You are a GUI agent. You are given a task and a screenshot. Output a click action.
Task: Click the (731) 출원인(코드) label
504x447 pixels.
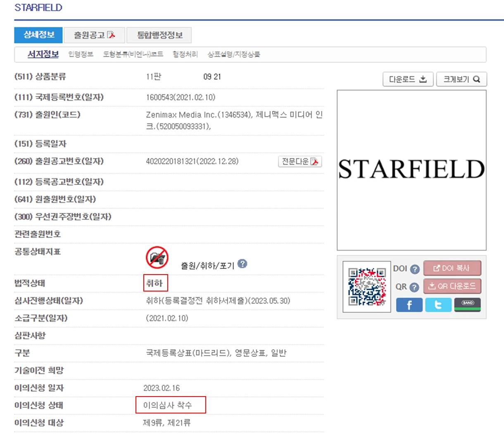click(48, 115)
